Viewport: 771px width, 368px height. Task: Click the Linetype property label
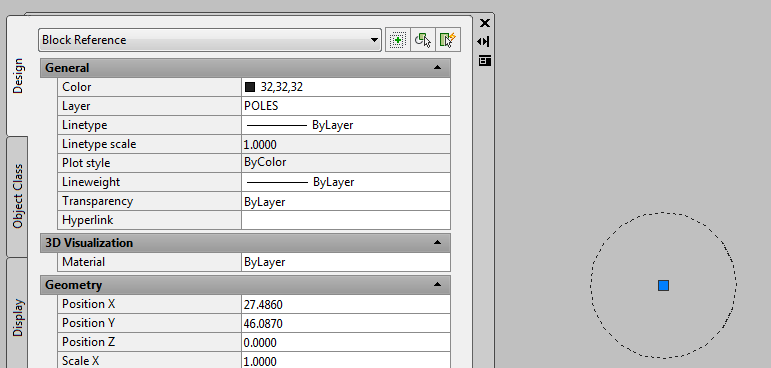pos(85,125)
